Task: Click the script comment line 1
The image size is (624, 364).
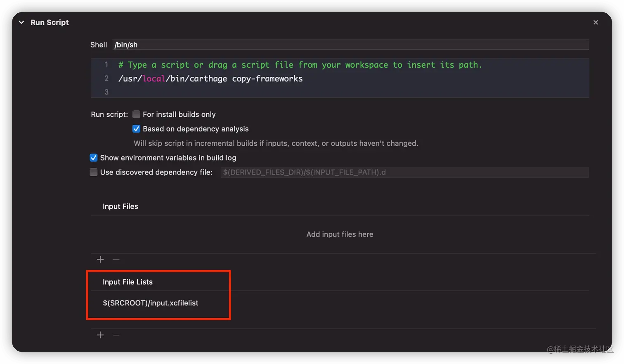Action: coord(300,65)
